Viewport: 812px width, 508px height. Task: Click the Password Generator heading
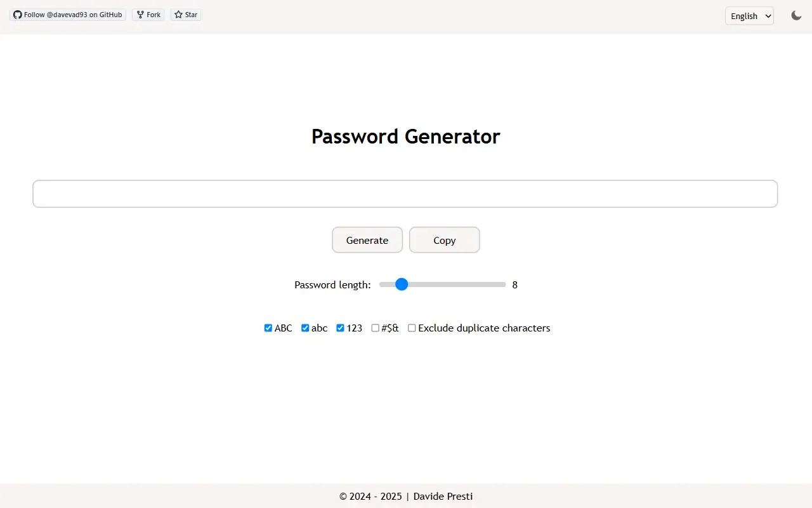[x=406, y=137]
